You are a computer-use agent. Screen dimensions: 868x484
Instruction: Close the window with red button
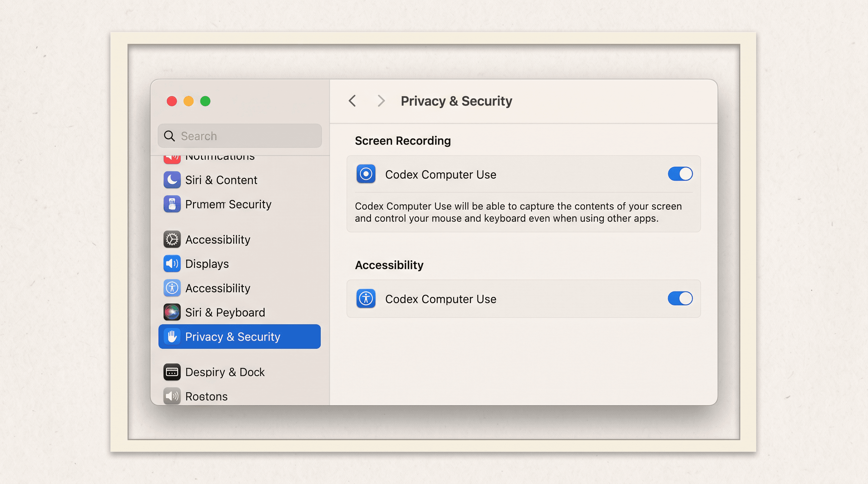click(172, 101)
